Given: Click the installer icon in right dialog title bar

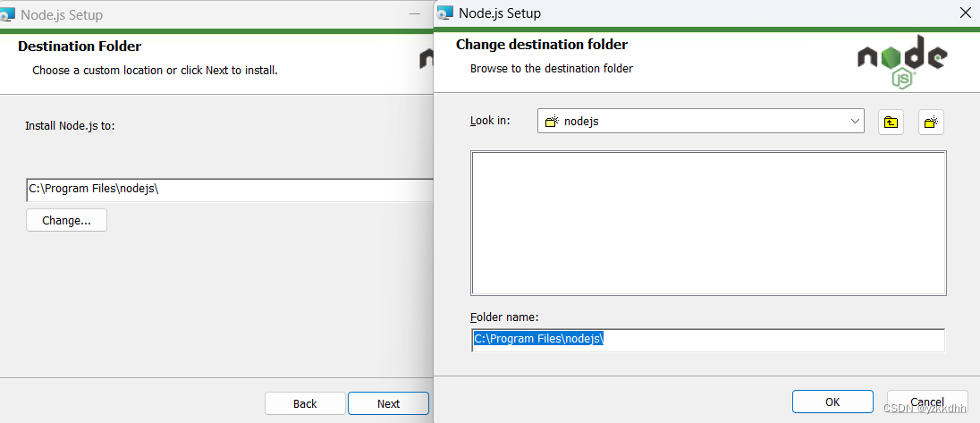Looking at the screenshot, I should (x=445, y=13).
